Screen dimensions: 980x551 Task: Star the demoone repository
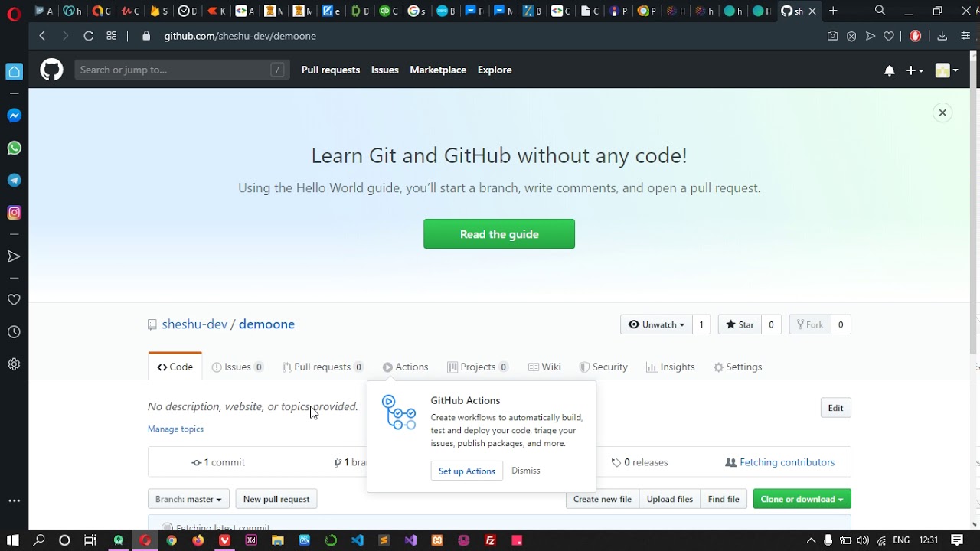[740, 324]
